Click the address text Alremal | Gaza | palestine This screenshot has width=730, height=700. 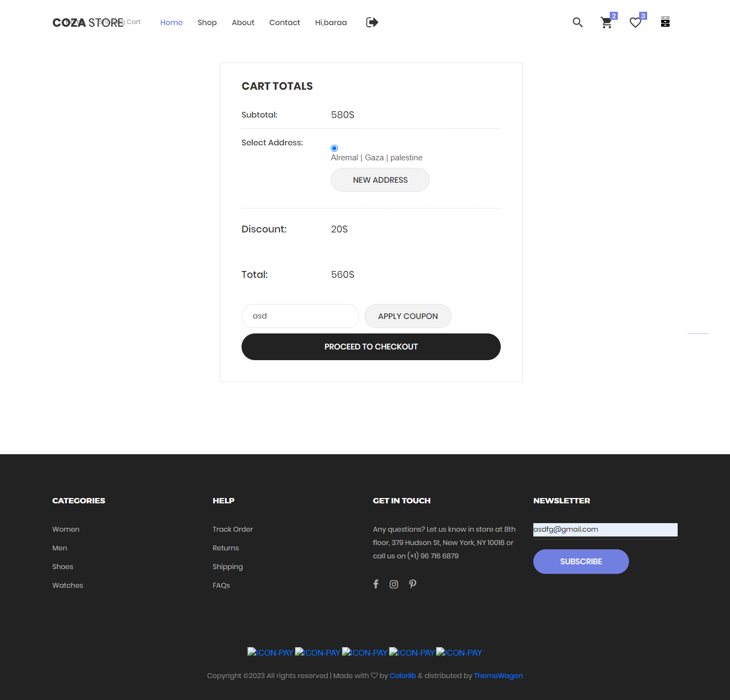pos(377,158)
